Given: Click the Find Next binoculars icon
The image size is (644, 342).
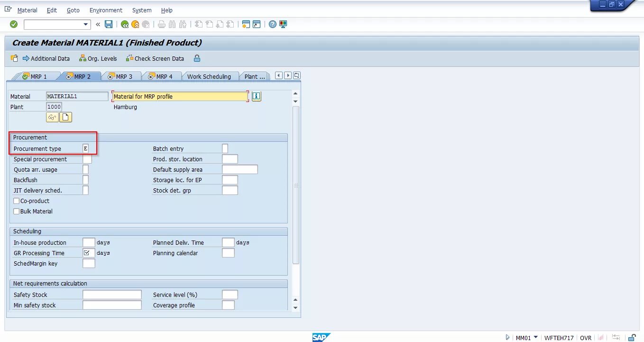Looking at the screenshot, I should tap(183, 24).
